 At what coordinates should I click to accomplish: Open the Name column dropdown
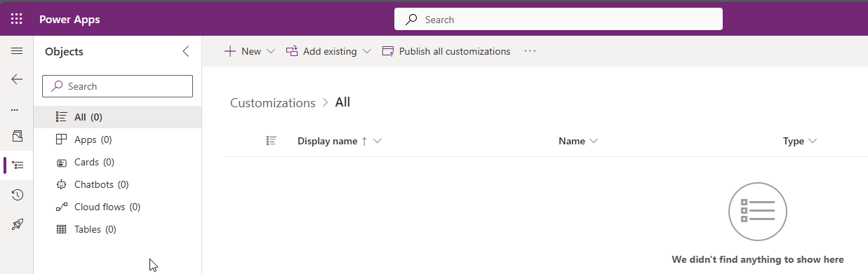(594, 141)
